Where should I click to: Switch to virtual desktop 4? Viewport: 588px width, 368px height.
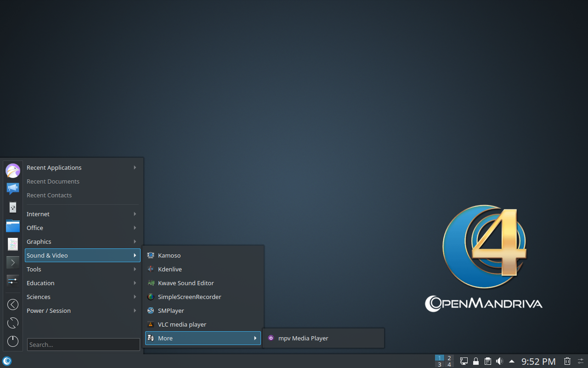(x=449, y=364)
